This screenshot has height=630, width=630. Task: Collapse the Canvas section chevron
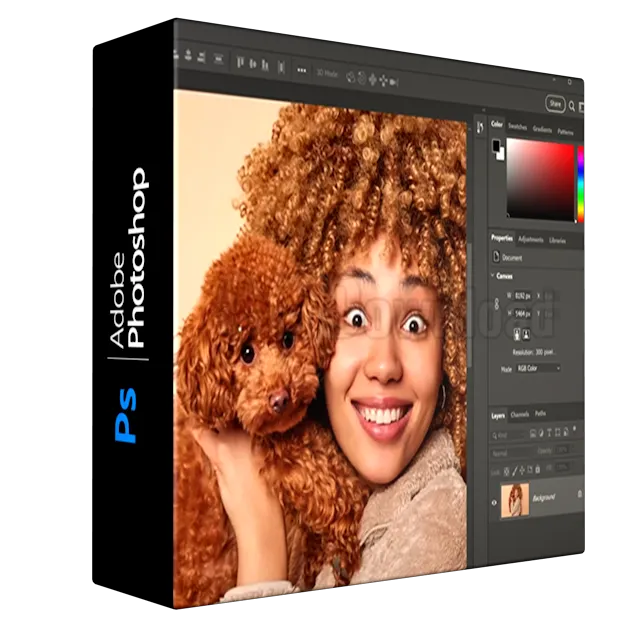pos(493,275)
